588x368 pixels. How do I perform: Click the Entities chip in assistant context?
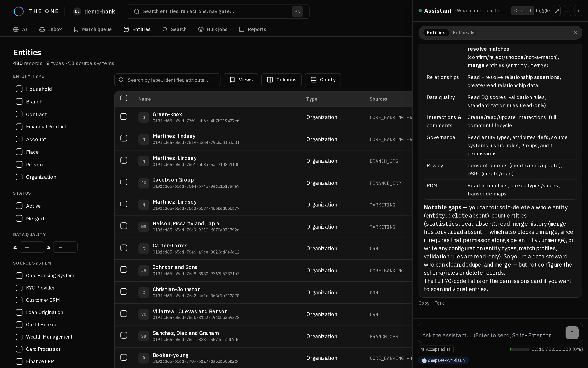point(436,33)
